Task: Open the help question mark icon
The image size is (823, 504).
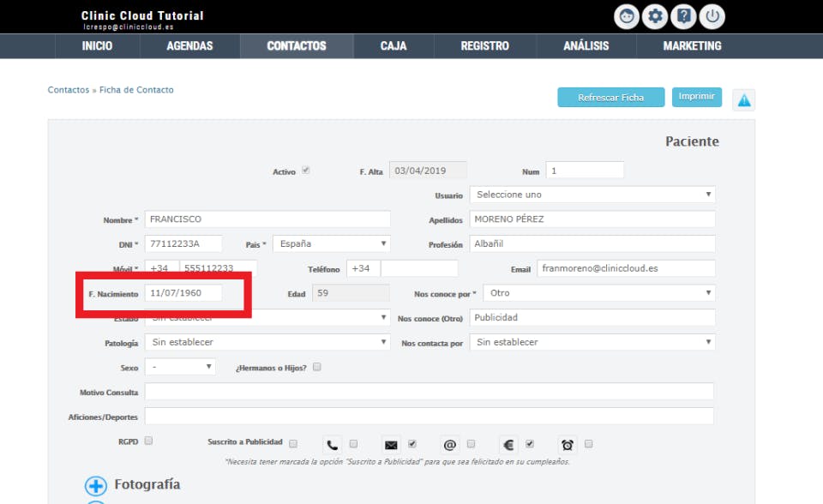Action: (683, 16)
